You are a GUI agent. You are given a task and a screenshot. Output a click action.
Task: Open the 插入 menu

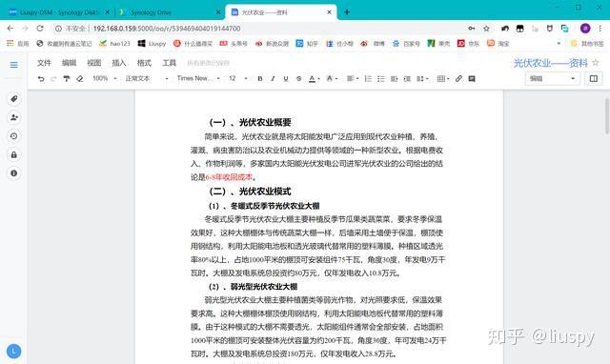pos(118,63)
